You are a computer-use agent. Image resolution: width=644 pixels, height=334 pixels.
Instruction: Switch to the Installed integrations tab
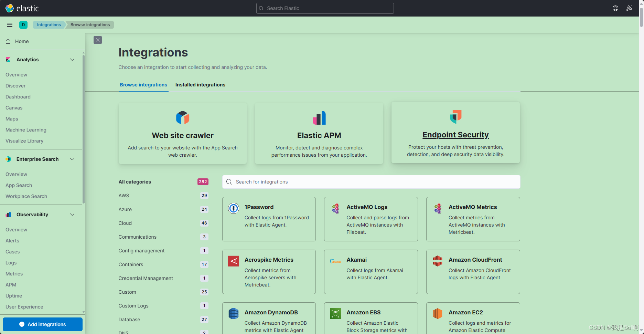(x=200, y=85)
